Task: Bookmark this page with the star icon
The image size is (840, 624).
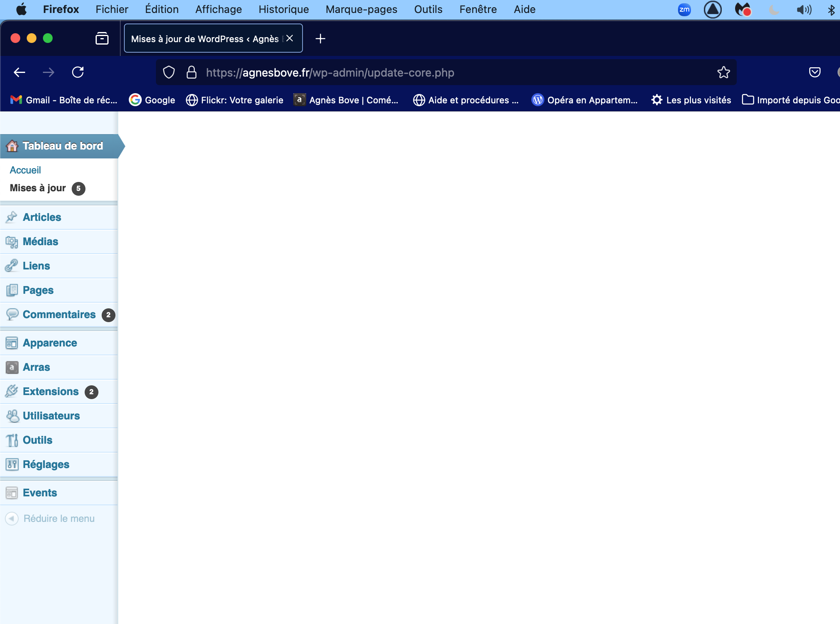Action: 723,73
